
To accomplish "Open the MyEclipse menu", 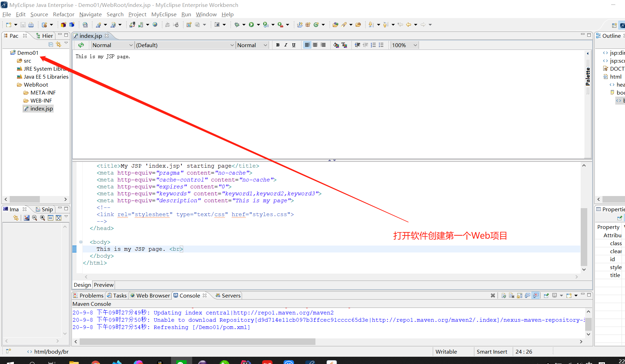I will 164,15.
